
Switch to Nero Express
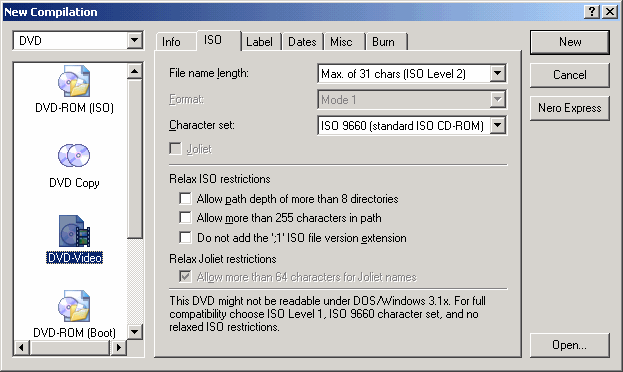570,108
